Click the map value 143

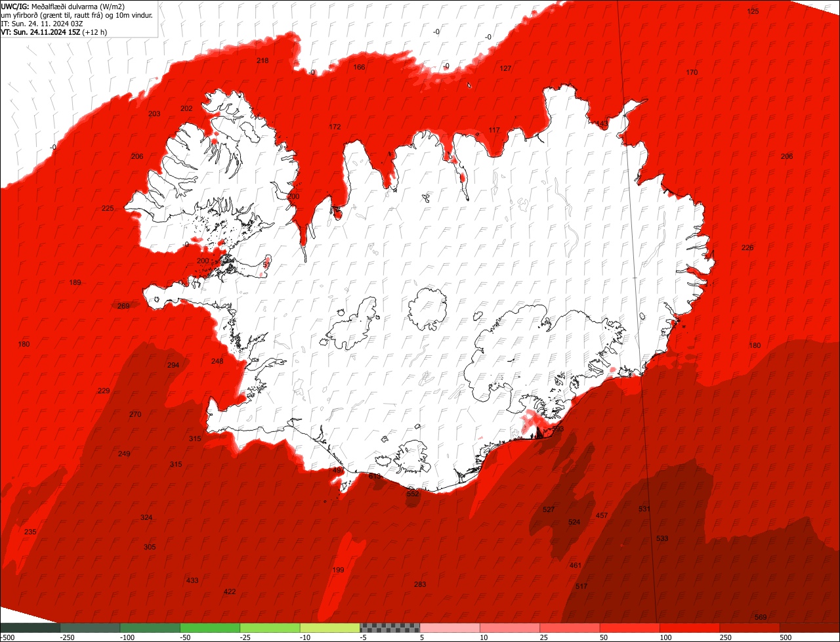coord(602,123)
